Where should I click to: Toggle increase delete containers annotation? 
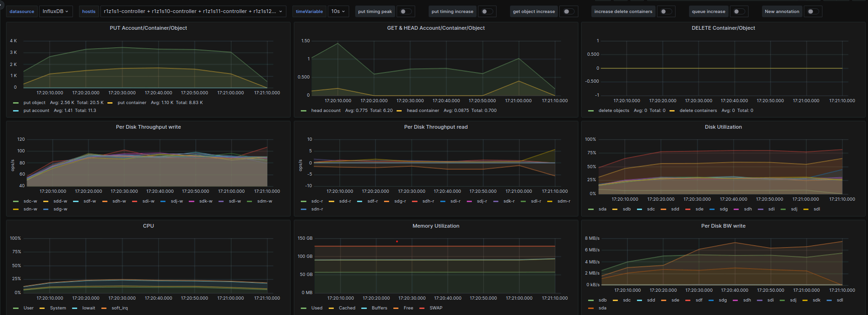coord(666,12)
